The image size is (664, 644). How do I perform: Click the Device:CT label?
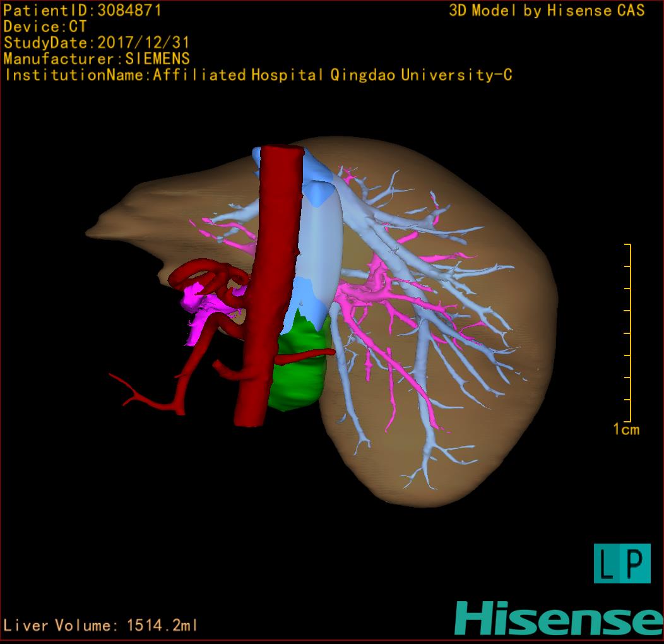coord(45,27)
